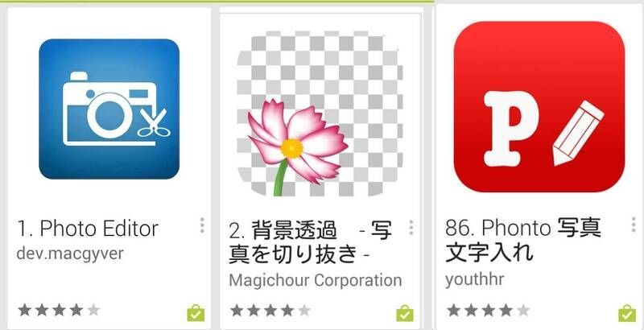Click the Magichour Corporation developer name
Image resolution: width=644 pixels, height=330 pixels.
(315, 281)
